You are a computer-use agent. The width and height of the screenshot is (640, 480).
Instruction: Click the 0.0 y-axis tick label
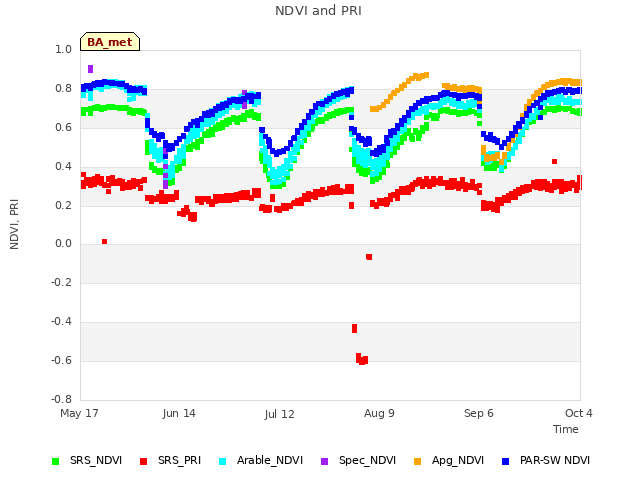coord(63,244)
